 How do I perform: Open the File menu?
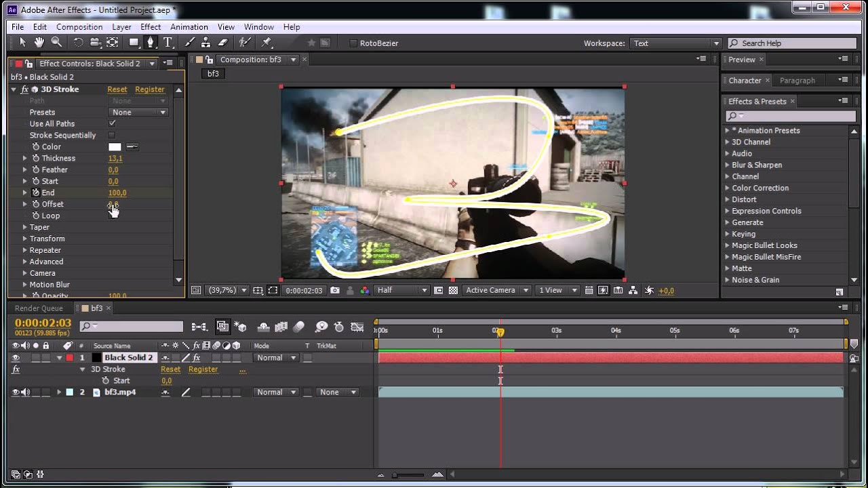pyautogui.click(x=18, y=27)
